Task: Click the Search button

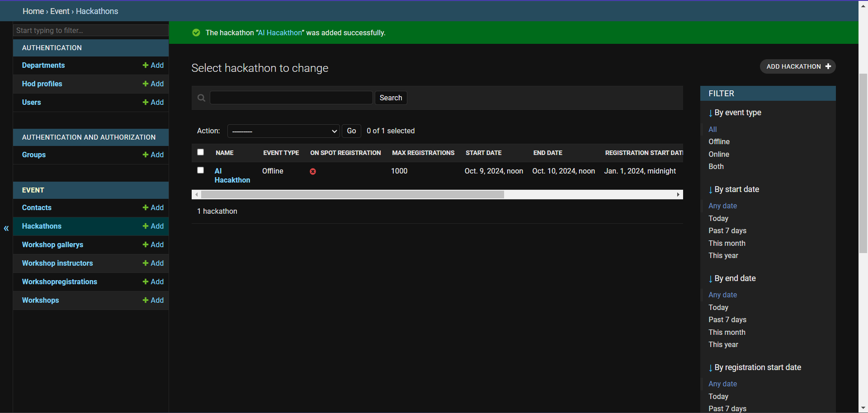Action: [391, 98]
